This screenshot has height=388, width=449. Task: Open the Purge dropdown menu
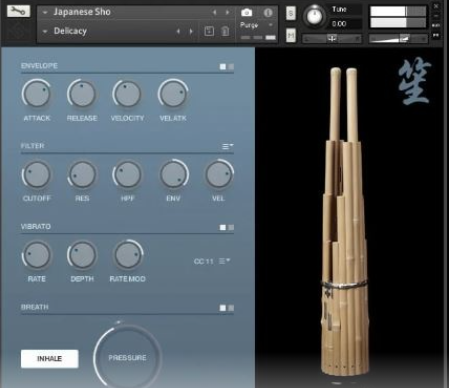(x=256, y=25)
